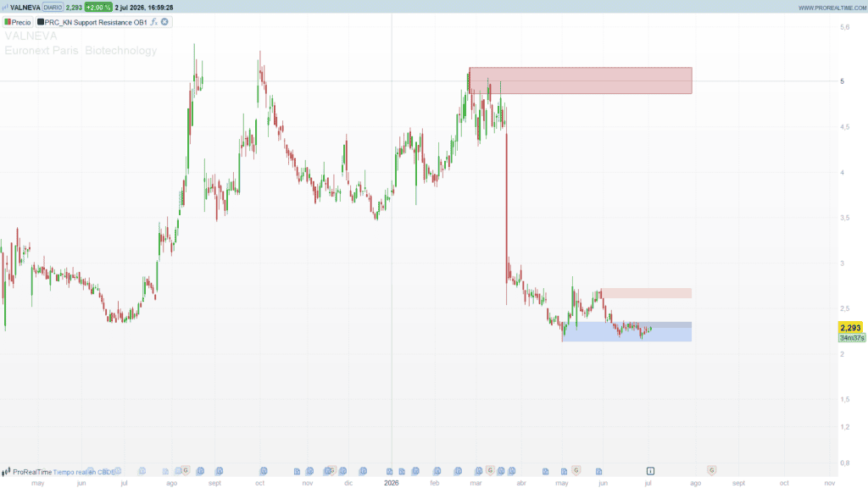Click the 34m37s candle countdown label
The height and width of the screenshot is (488, 868).
(852, 337)
